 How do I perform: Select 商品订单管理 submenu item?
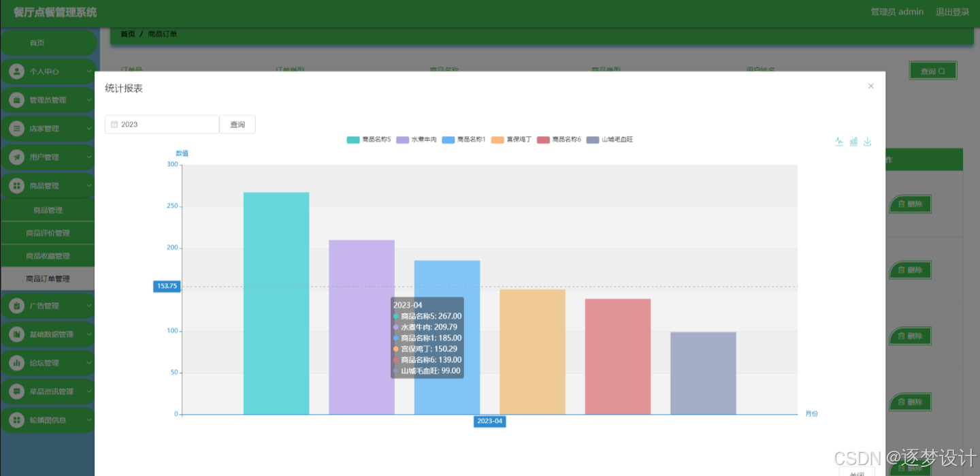48,279
